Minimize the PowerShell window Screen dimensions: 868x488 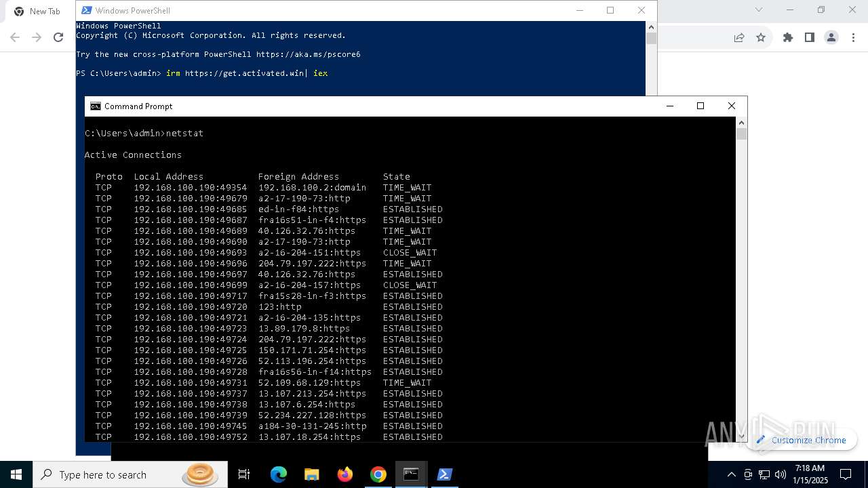coord(579,10)
